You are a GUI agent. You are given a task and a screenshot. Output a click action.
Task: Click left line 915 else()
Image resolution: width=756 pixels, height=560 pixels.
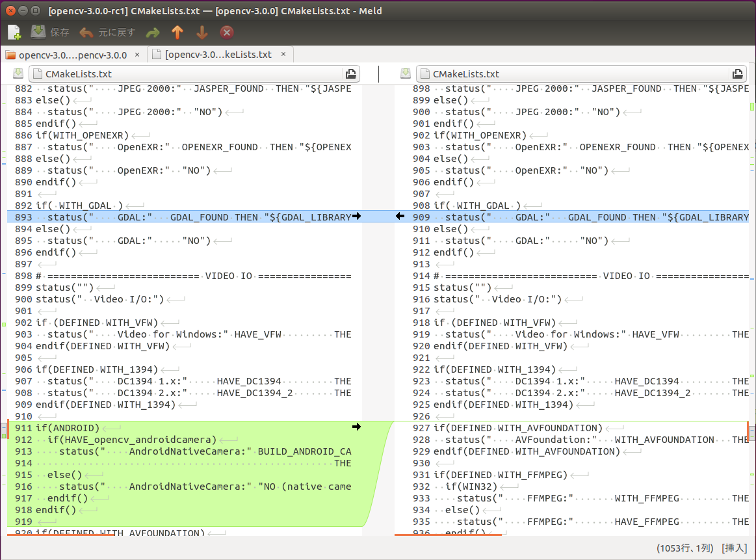tap(64, 475)
